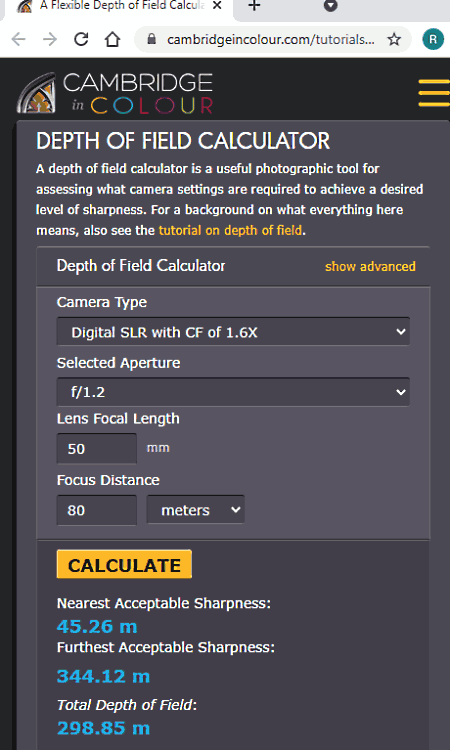450x750 pixels.
Task: Reload the page
Action: 81,39
